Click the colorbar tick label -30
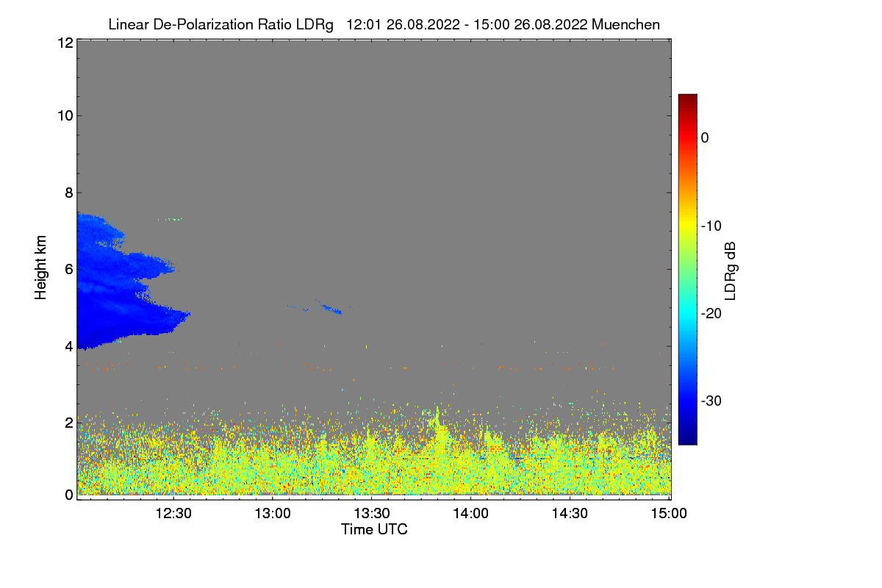The width and height of the screenshot is (882, 588). (711, 401)
